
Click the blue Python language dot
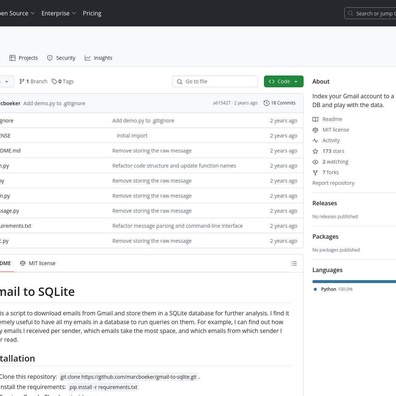315,289
